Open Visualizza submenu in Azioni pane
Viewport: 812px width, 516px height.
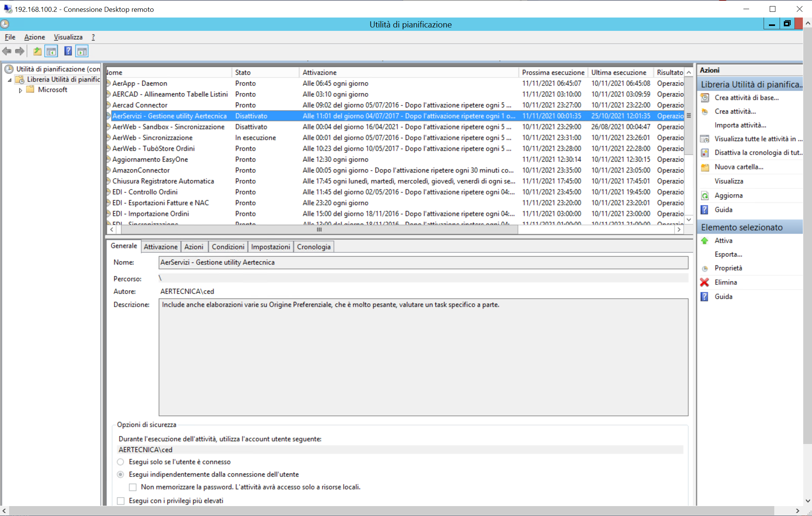coord(729,181)
